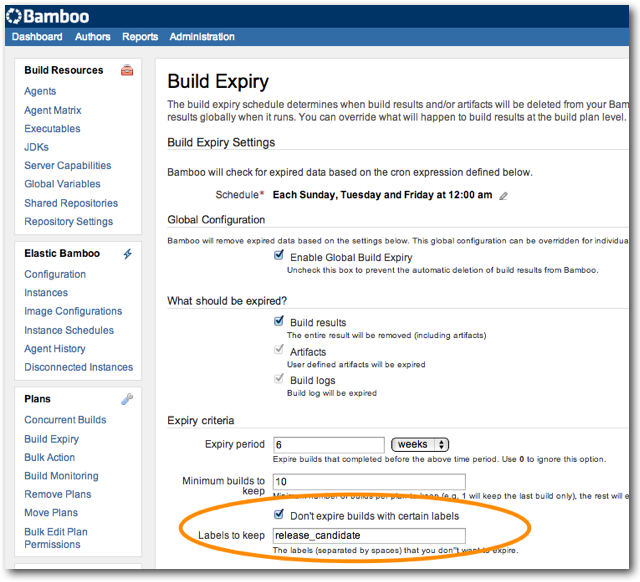Image resolution: width=640 pixels, height=582 pixels.
Task: Open Shared Repositories page
Action: pos(71,203)
